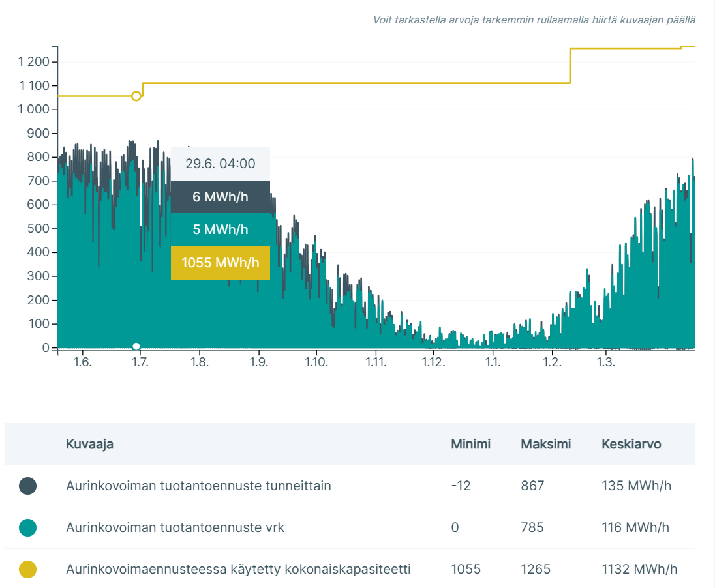Click the yellow total capacity legend circle

pyautogui.click(x=27, y=569)
